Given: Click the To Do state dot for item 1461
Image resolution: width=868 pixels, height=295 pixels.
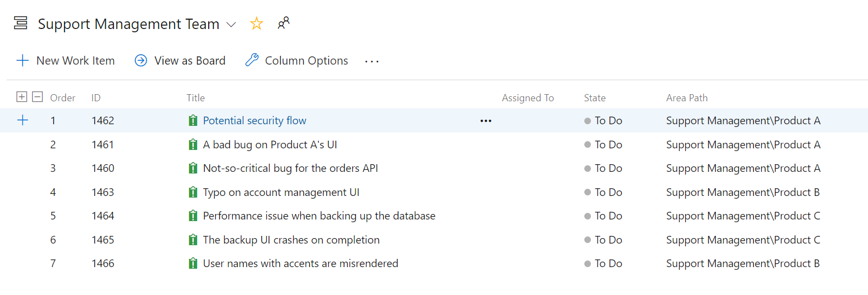Looking at the screenshot, I should point(588,144).
